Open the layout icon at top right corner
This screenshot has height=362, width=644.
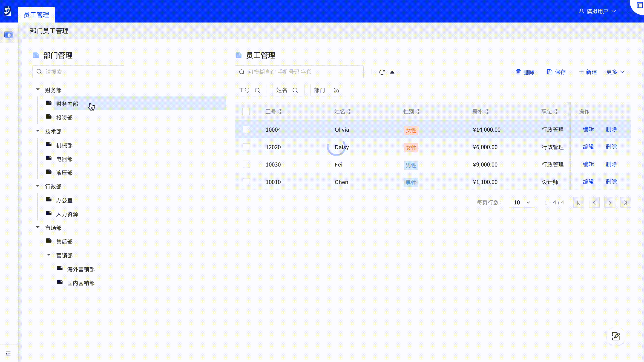click(x=639, y=5)
